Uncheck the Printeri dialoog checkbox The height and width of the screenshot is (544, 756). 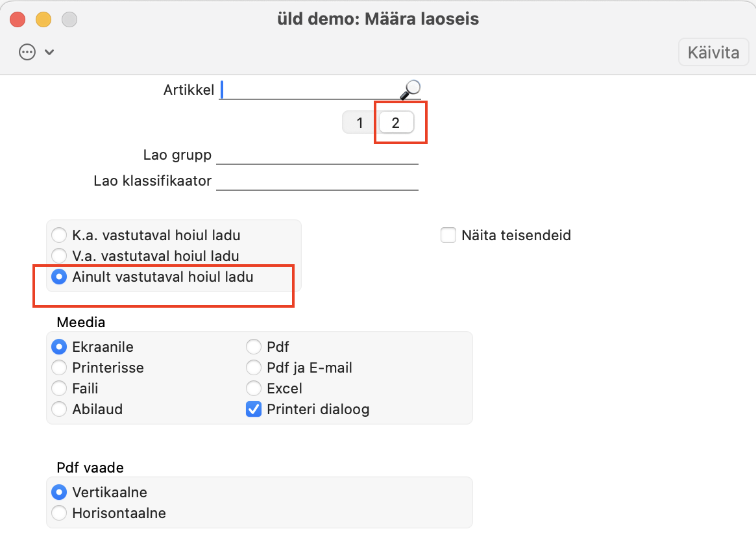254,410
